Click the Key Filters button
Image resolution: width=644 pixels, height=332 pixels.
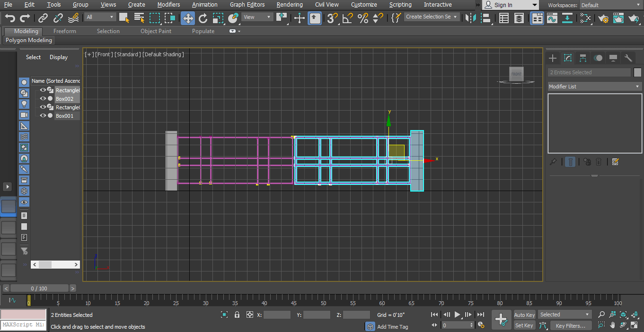tap(571, 325)
